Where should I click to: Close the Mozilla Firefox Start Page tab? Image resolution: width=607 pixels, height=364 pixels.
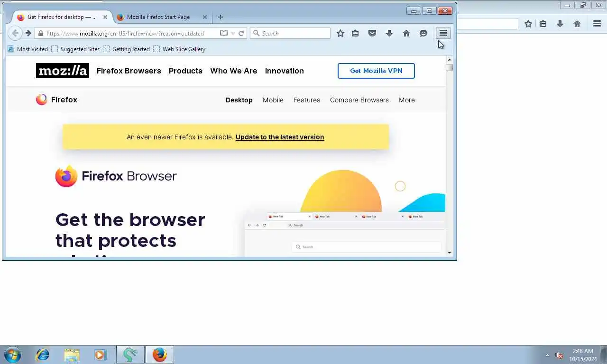coord(205,17)
